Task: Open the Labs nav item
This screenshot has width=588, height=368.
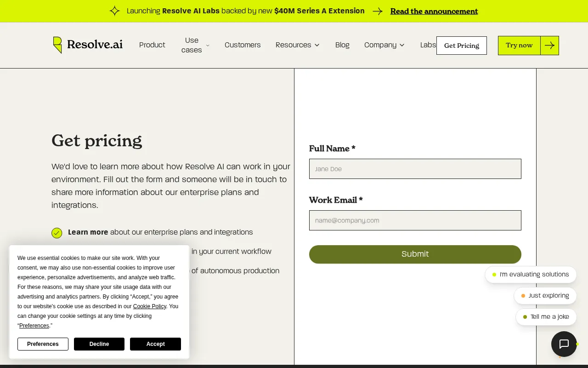Action: (428, 45)
